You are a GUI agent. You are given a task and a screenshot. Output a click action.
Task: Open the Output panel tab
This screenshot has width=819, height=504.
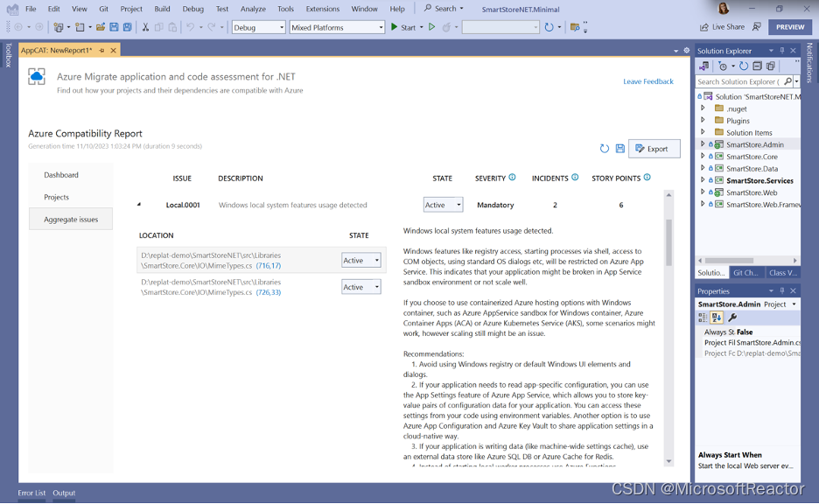64,493
